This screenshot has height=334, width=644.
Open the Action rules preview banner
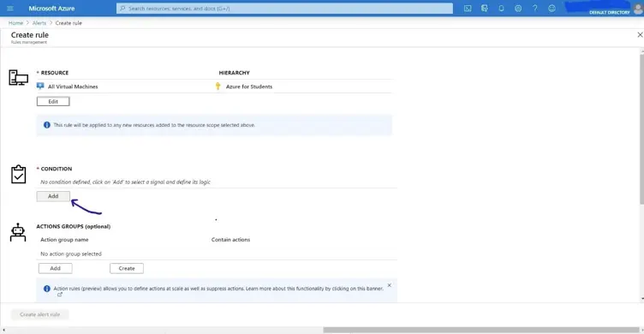pyautogui.click(x=217, y=290)
